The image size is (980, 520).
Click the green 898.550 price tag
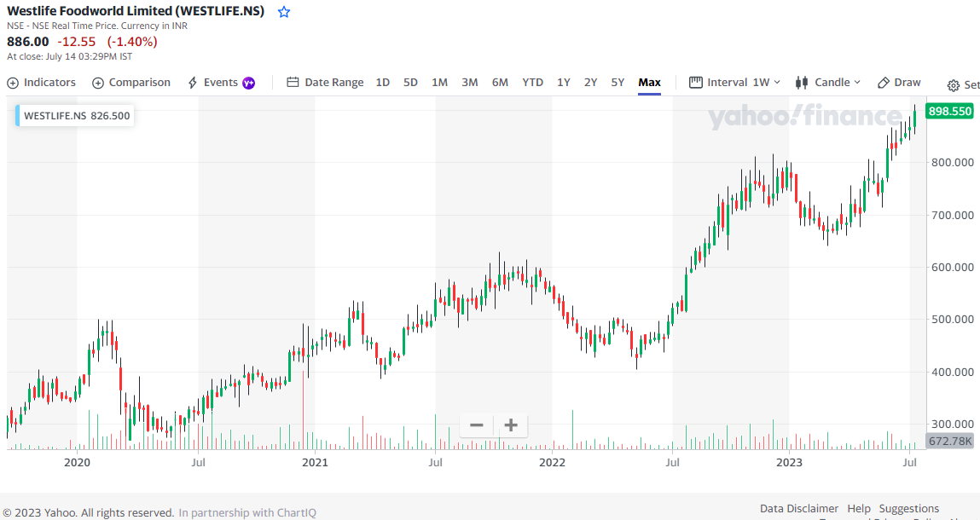point(949,112)
